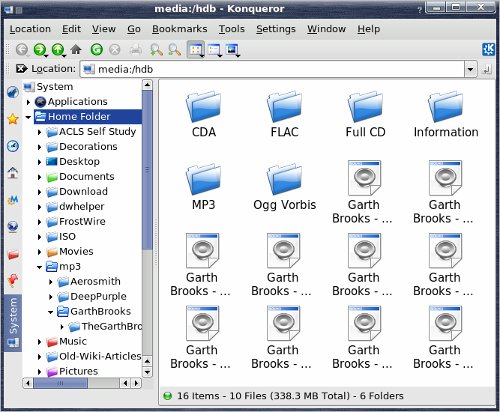Expand the Applications tree node
The width and height of the screenshot is (500, 412).
28,102
